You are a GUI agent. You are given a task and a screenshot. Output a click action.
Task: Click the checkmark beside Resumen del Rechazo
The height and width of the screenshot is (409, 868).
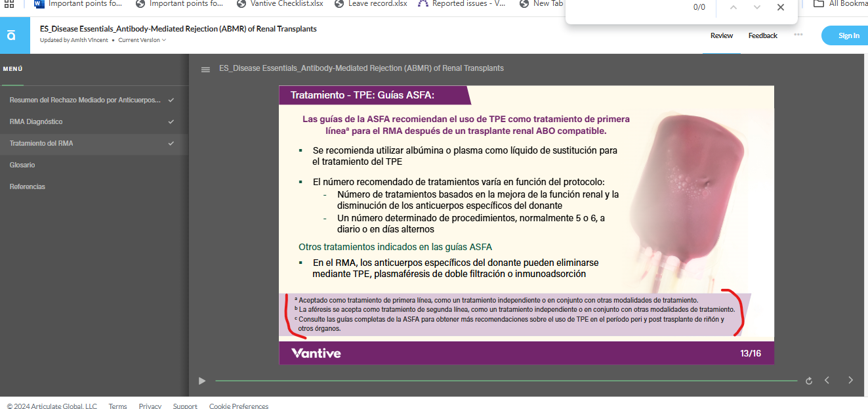coord(171,100)
